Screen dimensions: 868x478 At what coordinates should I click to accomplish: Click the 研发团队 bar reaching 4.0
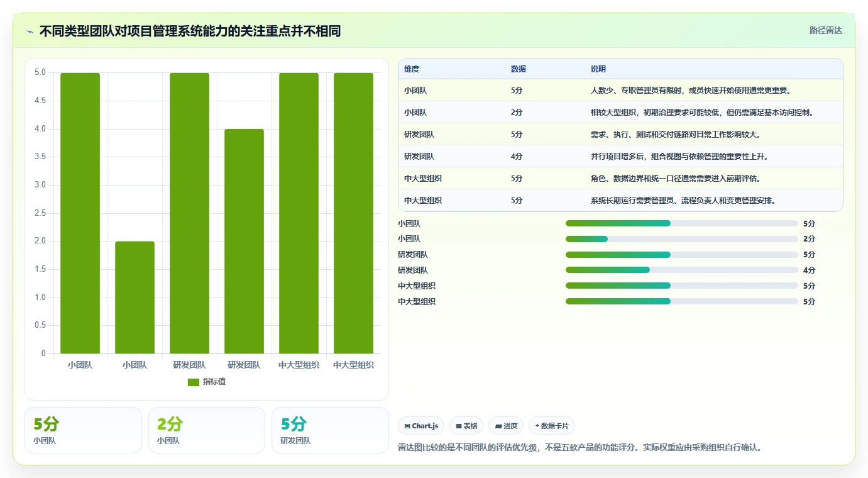click(244, 241)
